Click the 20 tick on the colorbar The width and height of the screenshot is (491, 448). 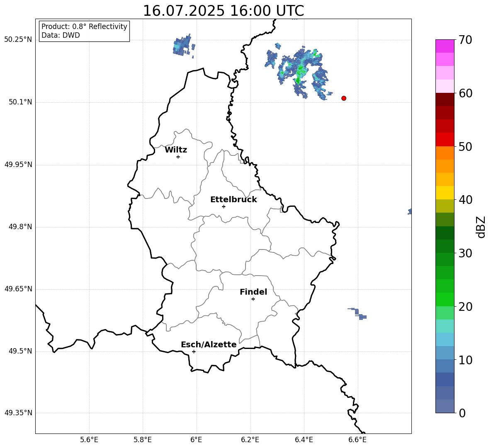[x=465, y=307]
